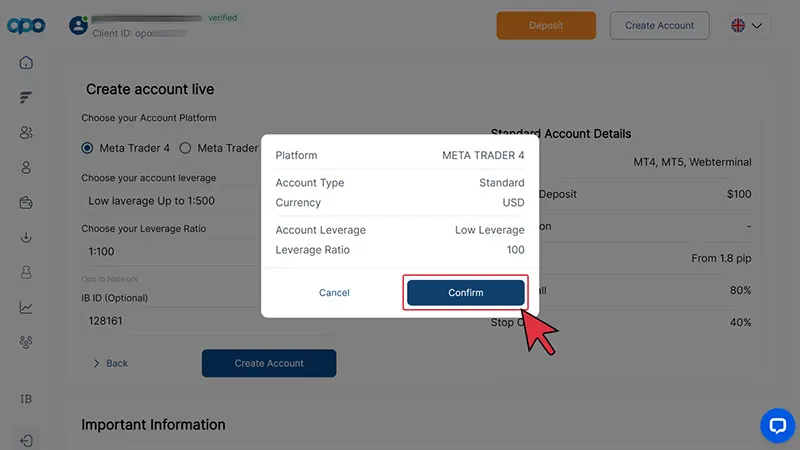
Task: Open the deposit download-arrow sidebar icon
Action: click(26, 237)
